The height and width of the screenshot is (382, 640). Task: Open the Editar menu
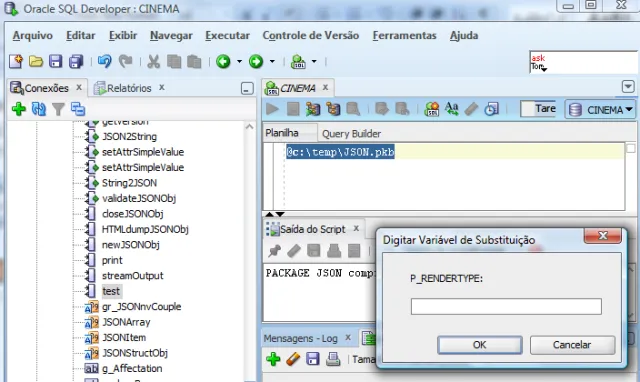pos(81,36)
